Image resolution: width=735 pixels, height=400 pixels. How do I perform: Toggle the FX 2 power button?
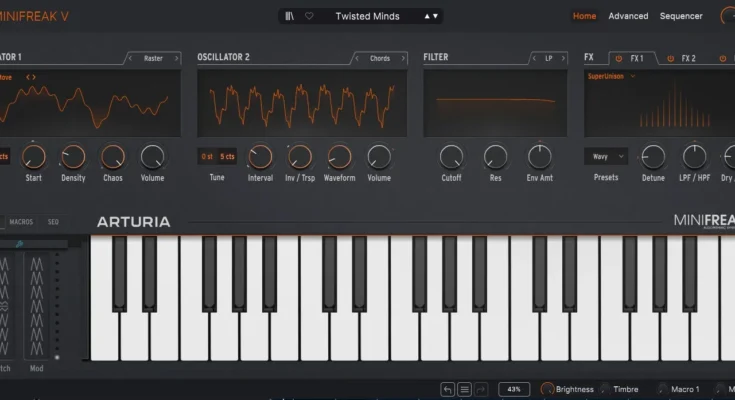point(671,59)
